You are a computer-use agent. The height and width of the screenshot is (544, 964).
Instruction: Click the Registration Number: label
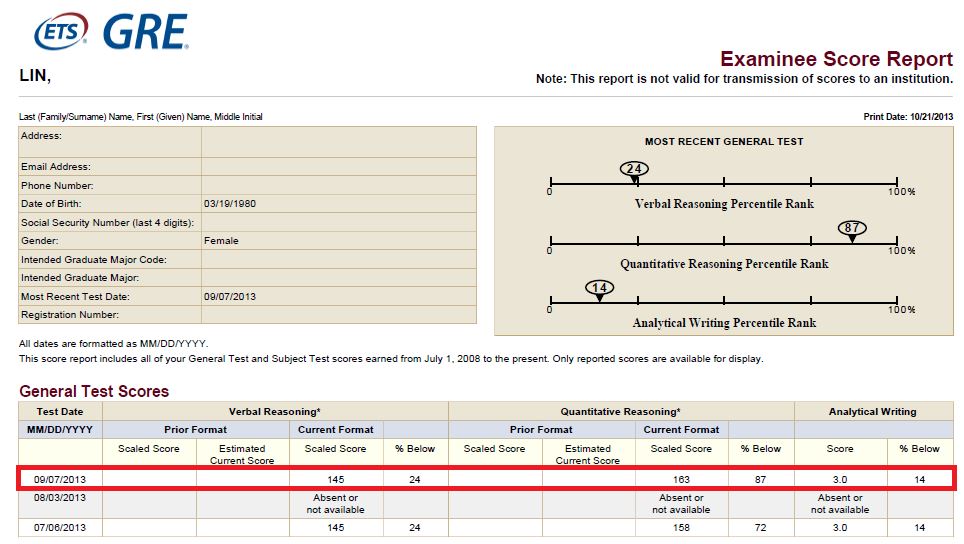[69, 315]
